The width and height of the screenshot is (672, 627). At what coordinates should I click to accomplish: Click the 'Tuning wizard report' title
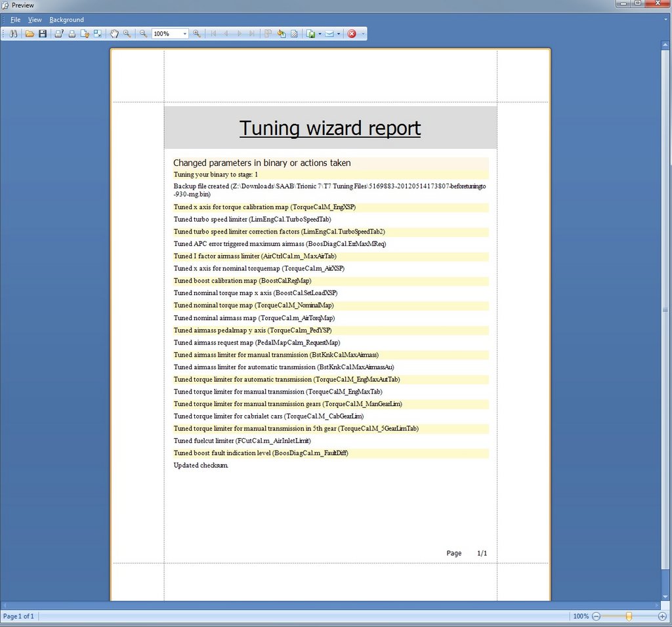(330, 128)
